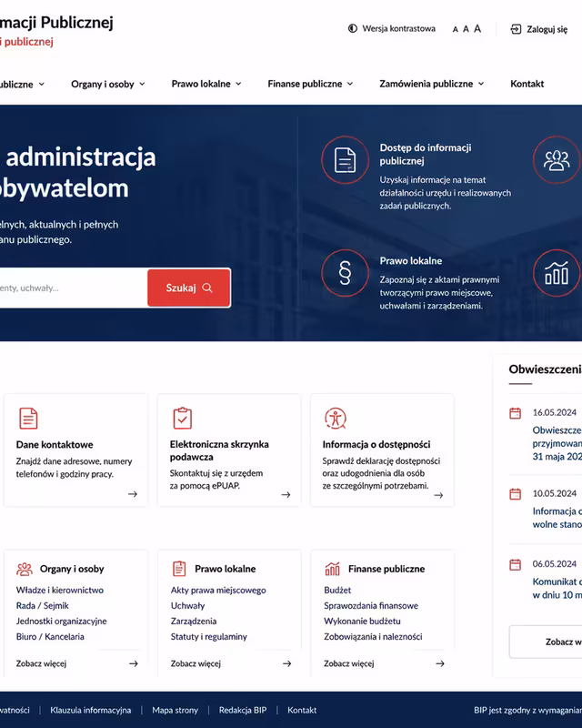Click the Prawo lokalne document icon in card
The width and height of the screenshot is (582, 728).
click(x=179, y=568)
